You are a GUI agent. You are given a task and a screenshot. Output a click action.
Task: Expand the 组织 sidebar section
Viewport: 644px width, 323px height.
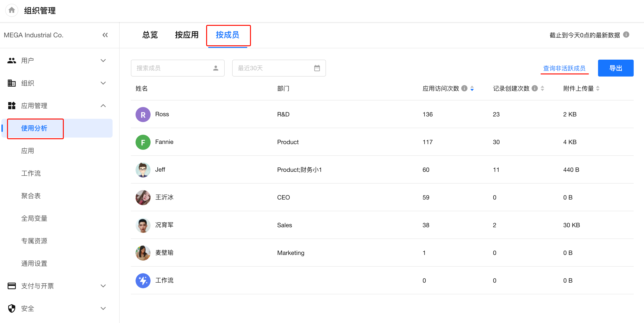[x=103, y=83]
